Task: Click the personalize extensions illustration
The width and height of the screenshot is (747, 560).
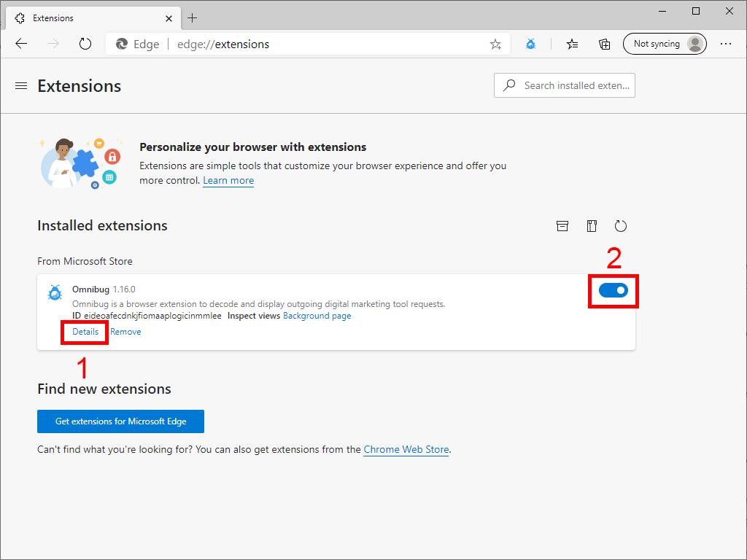Action: 81,163
